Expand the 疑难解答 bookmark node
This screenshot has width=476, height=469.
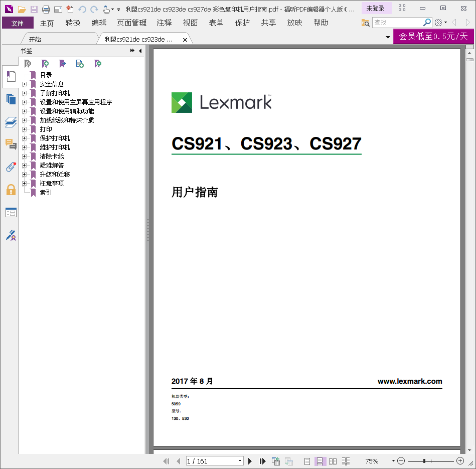point(24,166)
